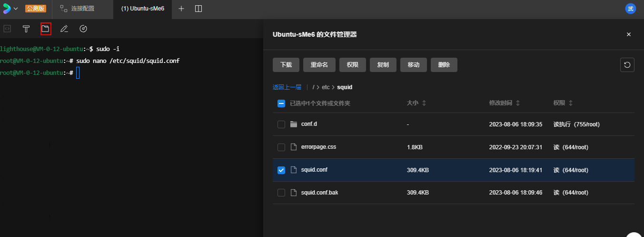Navigate to etc in breadcrumb path
The width and height of the screenshot is (644, 237).
(x=326, y=87)
